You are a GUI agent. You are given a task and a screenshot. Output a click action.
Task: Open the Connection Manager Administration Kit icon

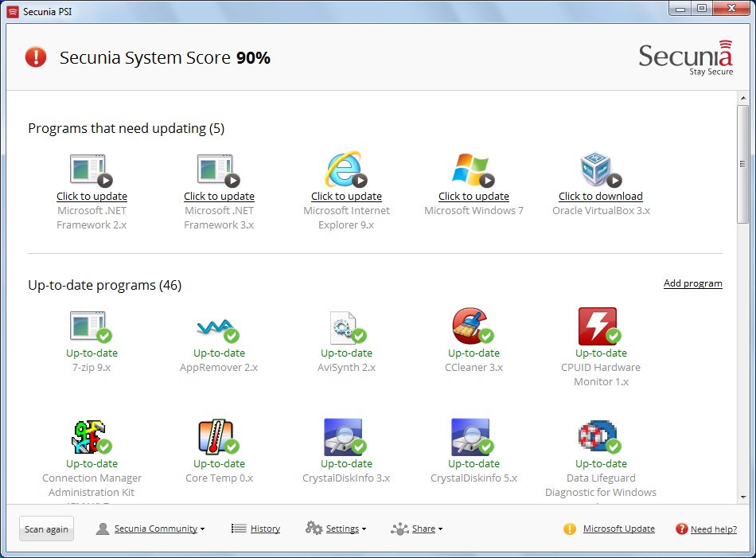92,437
